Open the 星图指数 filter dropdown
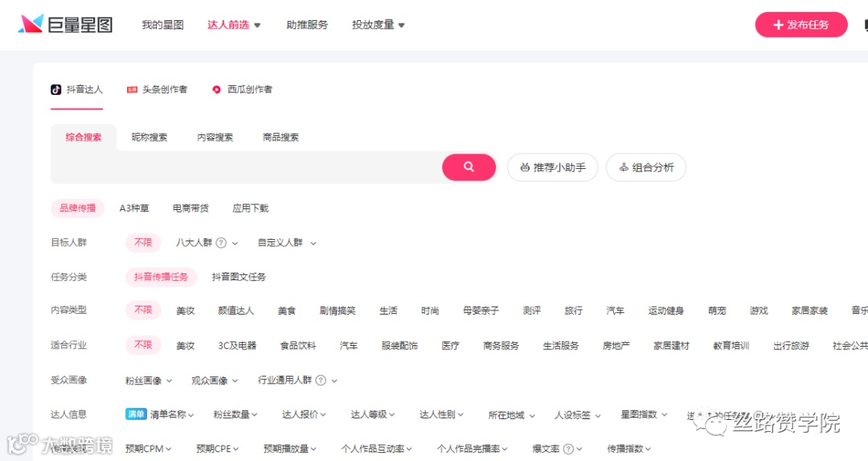 click(644, 414)
